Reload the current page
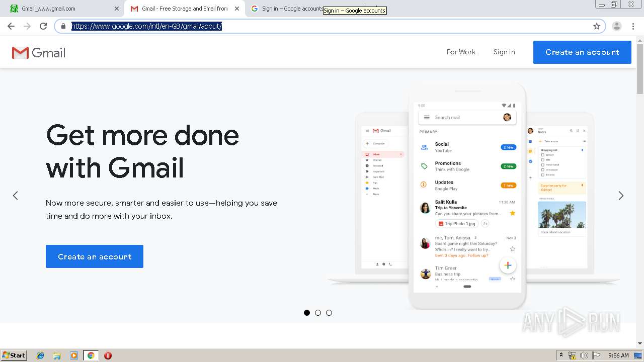The image size is (644, 362). tap(43, 26)
